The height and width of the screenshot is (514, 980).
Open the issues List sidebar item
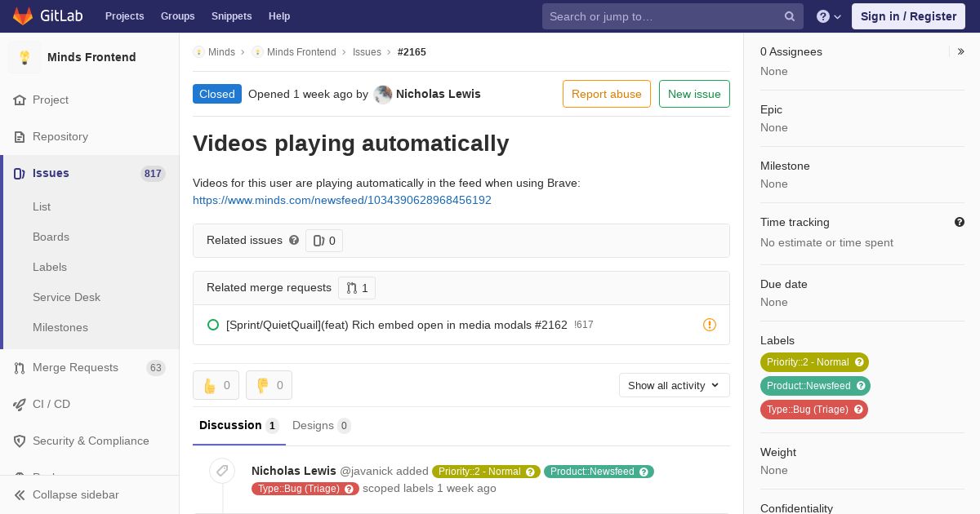(42, 206)
